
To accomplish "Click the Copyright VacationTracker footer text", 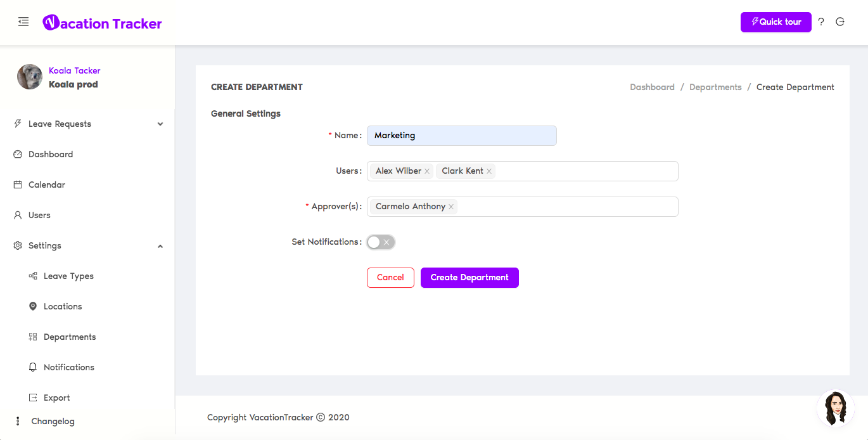I will click(x=278, y=417).
